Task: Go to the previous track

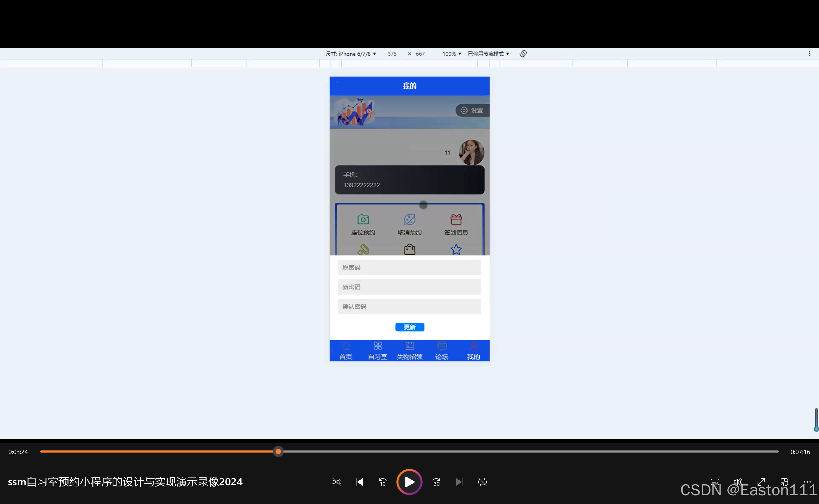Action: [359, 482]
